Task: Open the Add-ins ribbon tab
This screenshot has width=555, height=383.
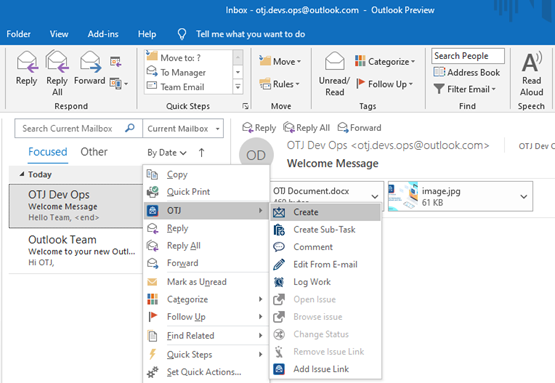Action: [x=103, y=34]
